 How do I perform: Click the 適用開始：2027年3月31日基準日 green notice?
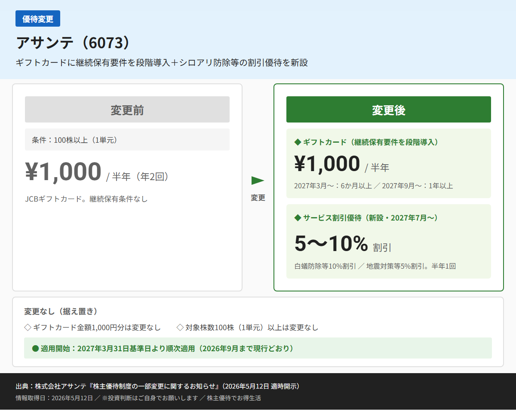258,348
